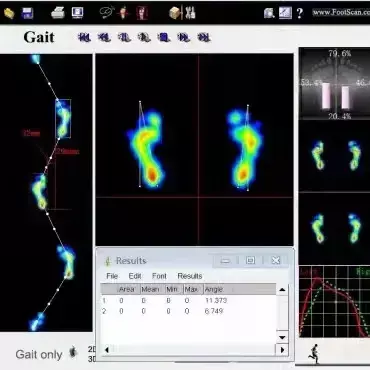Viewport: 370px width, 370px height.
Task: Open the Font menu in Results window
Action: click(x=159, y=276)
